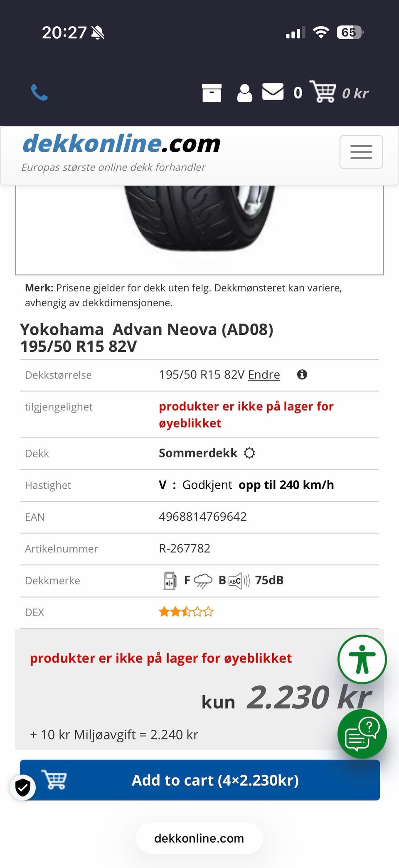Tap the dekkonline.com address pill

[x=199, y=838]
